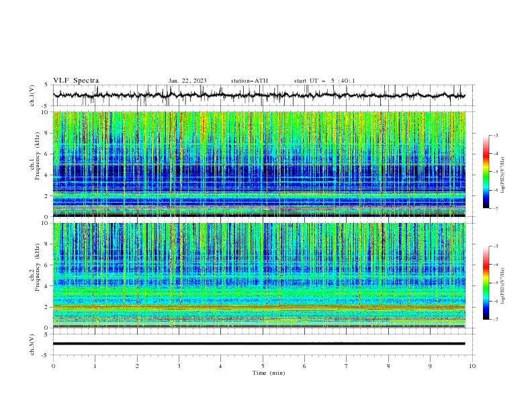
Task: Click the ch.3 flat waveform trace
Action: (x=259, y=344)
